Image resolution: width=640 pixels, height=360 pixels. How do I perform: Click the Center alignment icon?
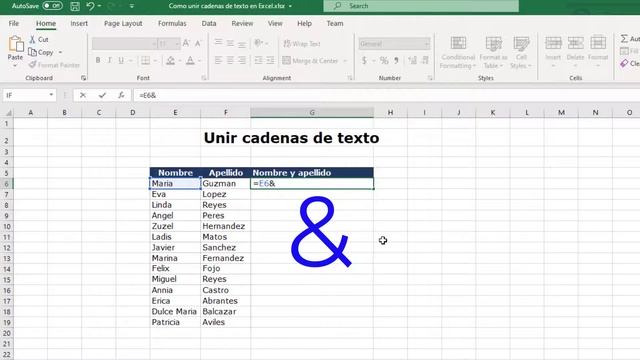point(230,60)
